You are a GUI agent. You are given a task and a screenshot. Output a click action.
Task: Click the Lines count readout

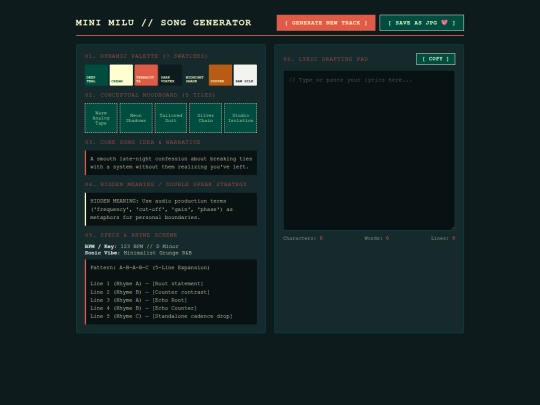443,238
